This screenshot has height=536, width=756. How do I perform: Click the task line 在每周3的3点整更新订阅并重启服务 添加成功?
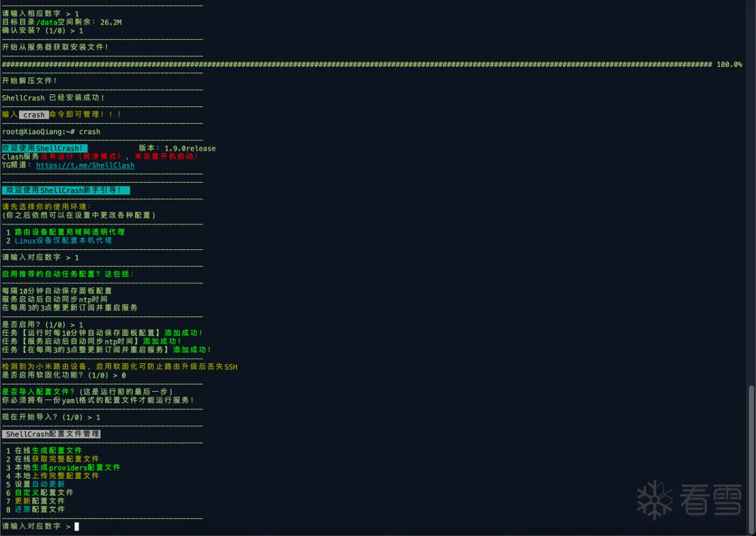(106, 350)
